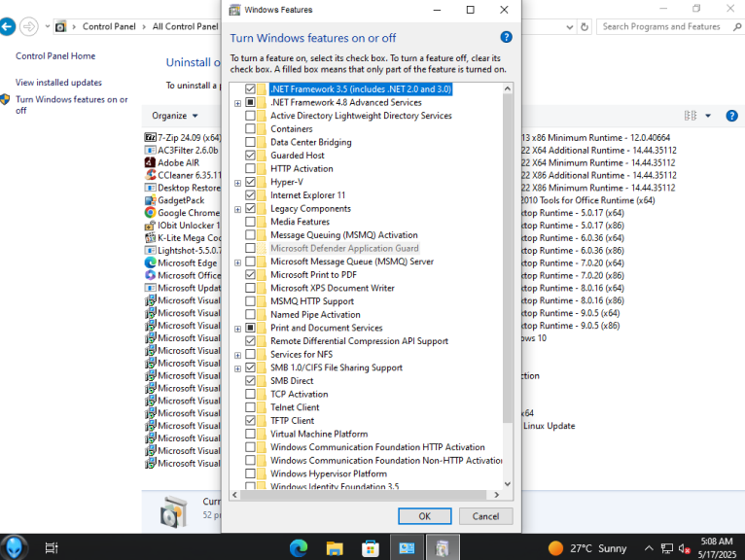745x560 pixels.
Task: Open Control Panel Home link
Action: pyautogui.click(x=55, y=56)
